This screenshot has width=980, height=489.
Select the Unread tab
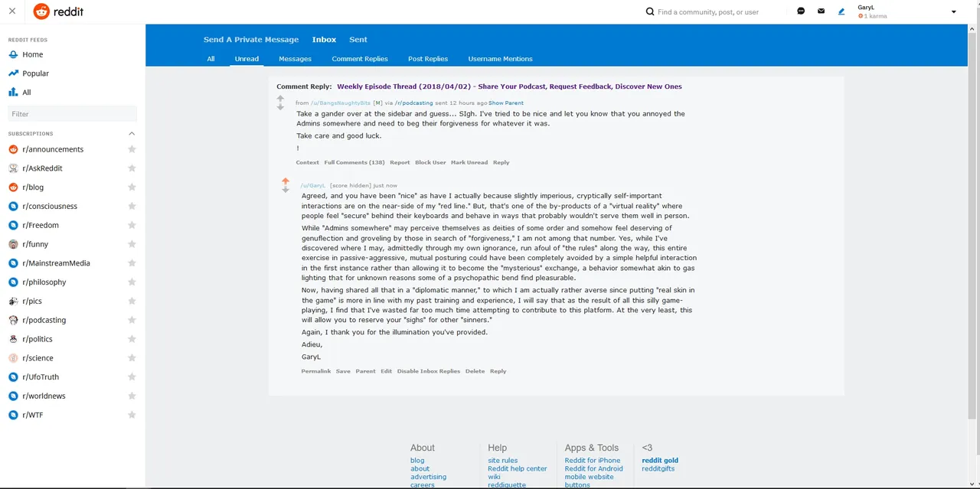coord(247,59)
